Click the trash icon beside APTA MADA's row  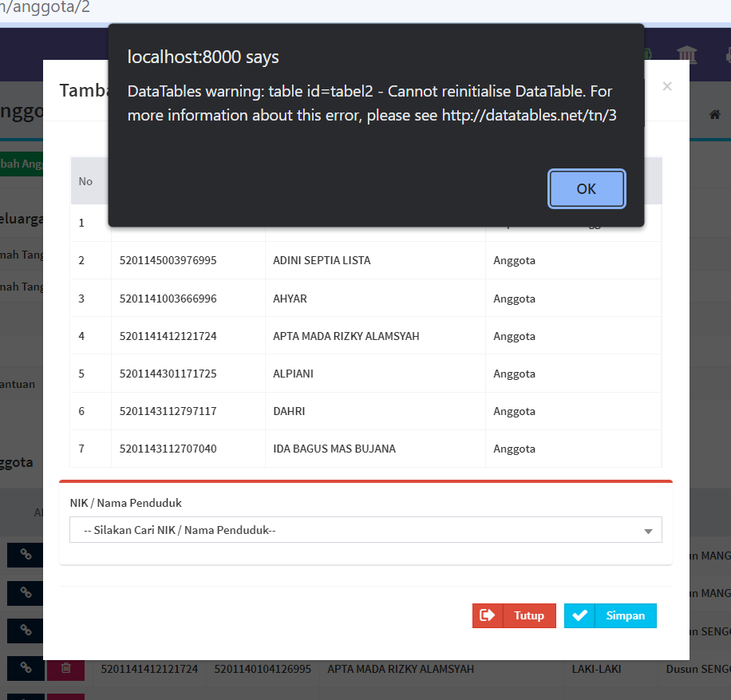click(65, 669)
